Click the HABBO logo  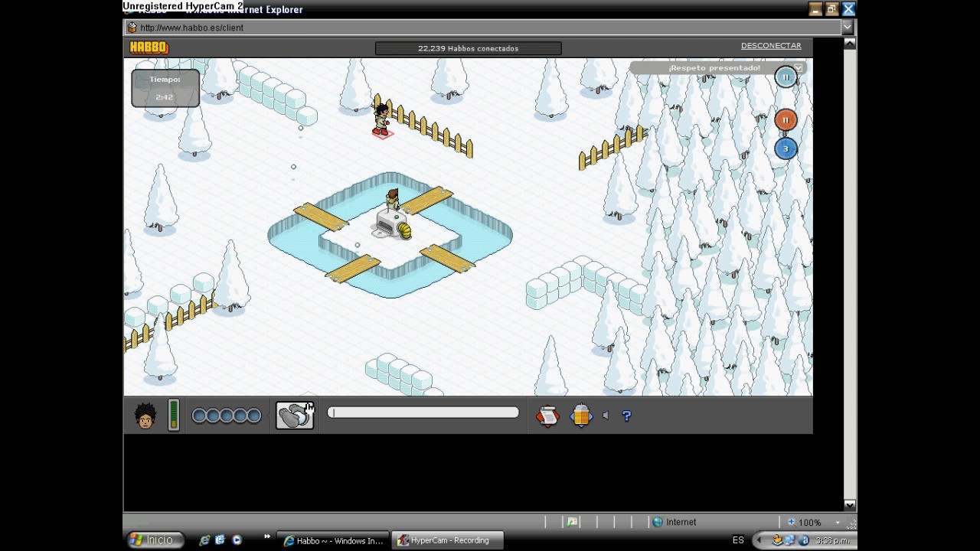click(149, 47)
